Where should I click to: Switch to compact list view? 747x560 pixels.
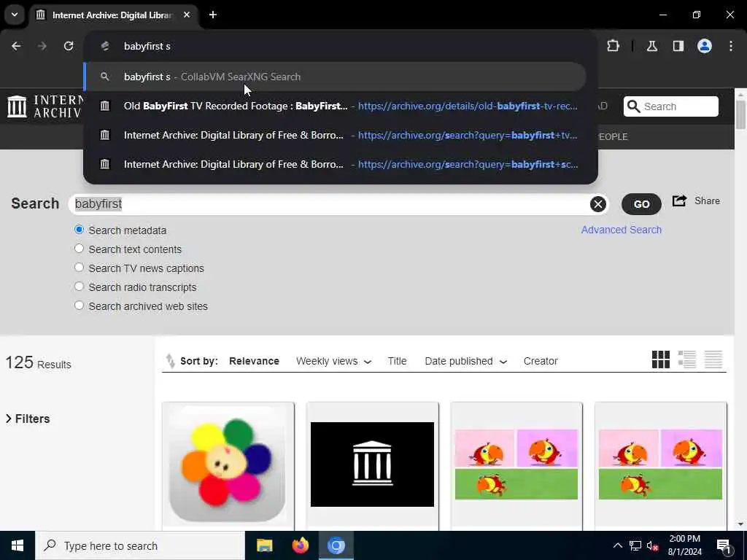[x=713, y=359]
